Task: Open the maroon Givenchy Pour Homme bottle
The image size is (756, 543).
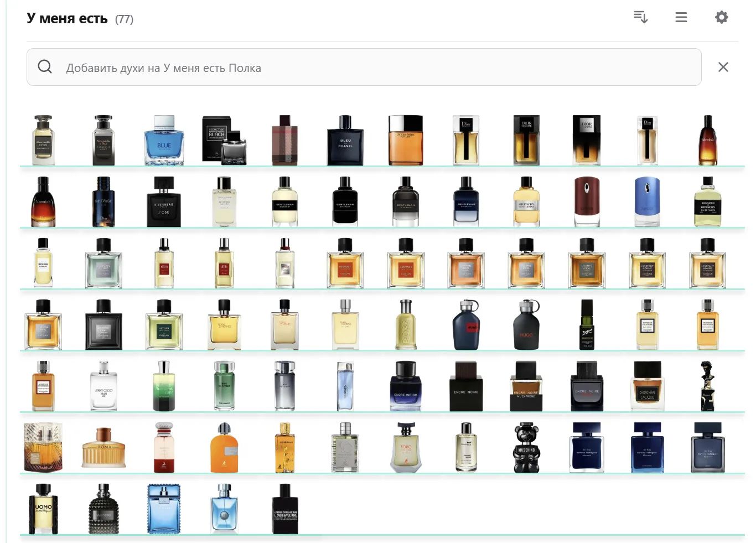Action: pos(587,201)
